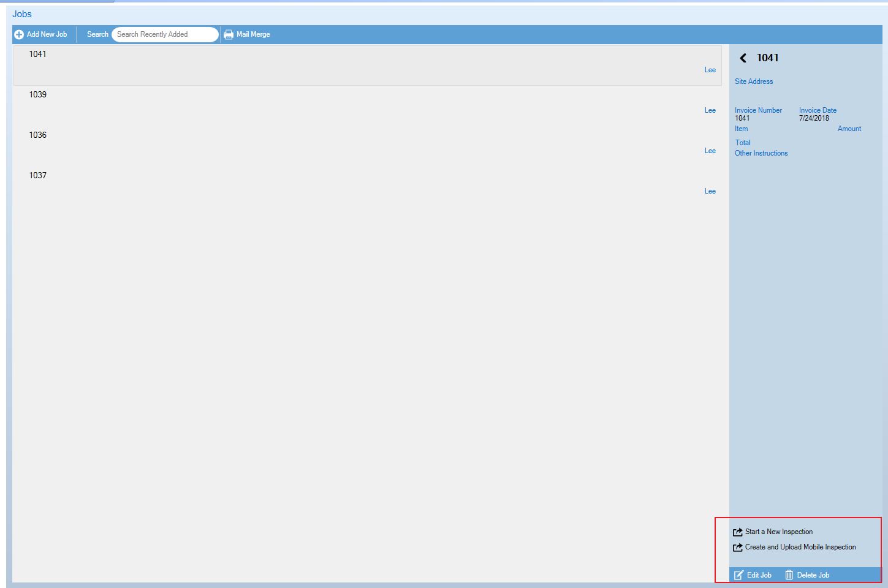Click the Mail Merge printer icon
The image size is (888, 588).
tap(229, 34)
